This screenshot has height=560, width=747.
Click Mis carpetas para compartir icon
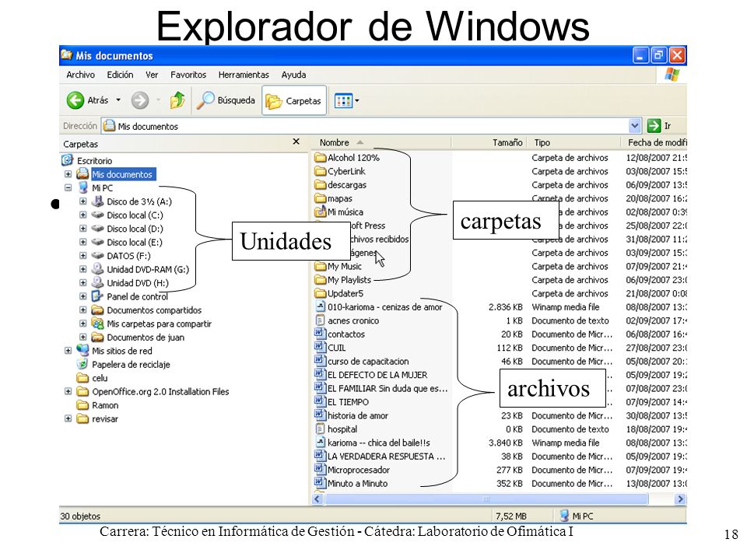coord(98,324)
